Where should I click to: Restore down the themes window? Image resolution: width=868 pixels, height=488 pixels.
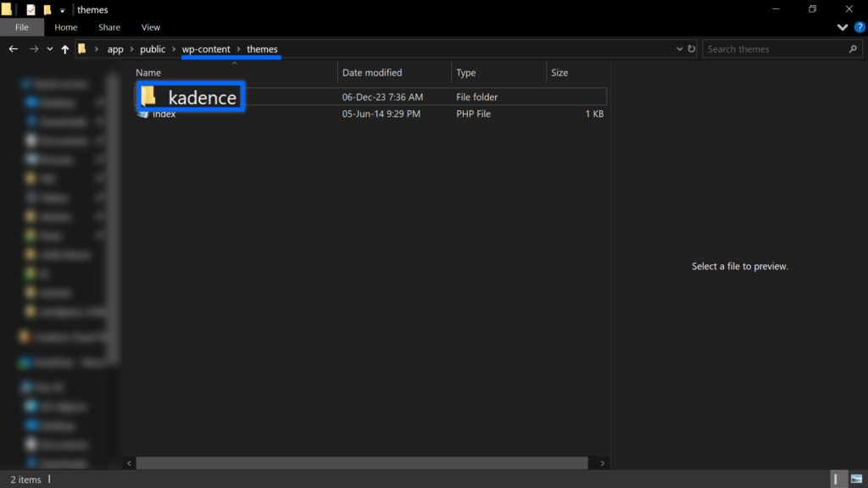coord(812,8)
